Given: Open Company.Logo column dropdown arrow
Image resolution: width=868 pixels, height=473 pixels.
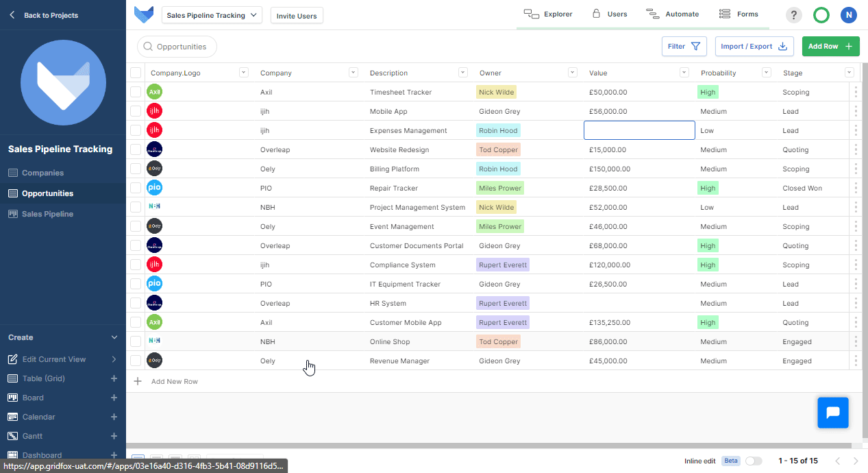Looking at the screenshot, I should 243,73.
